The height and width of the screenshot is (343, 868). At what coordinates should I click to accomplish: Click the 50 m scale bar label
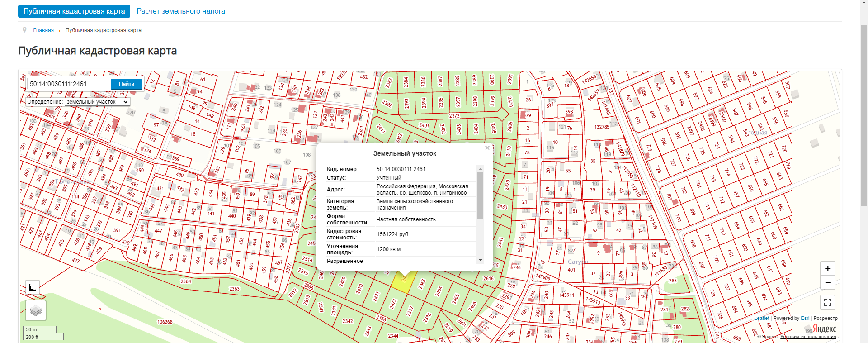pos(31,329)
